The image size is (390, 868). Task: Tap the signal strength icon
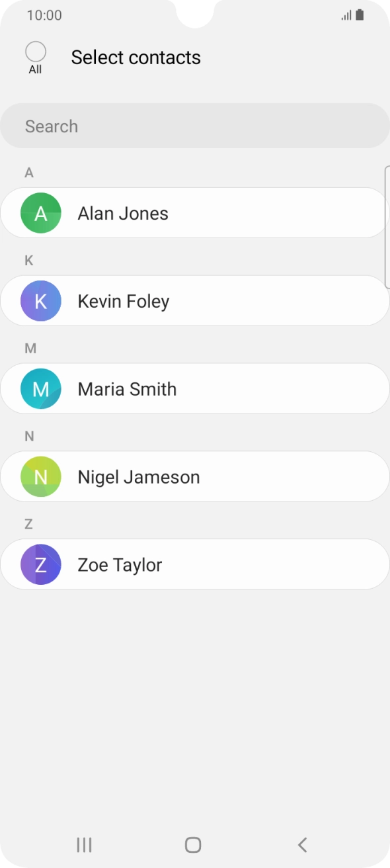(346, 15)
